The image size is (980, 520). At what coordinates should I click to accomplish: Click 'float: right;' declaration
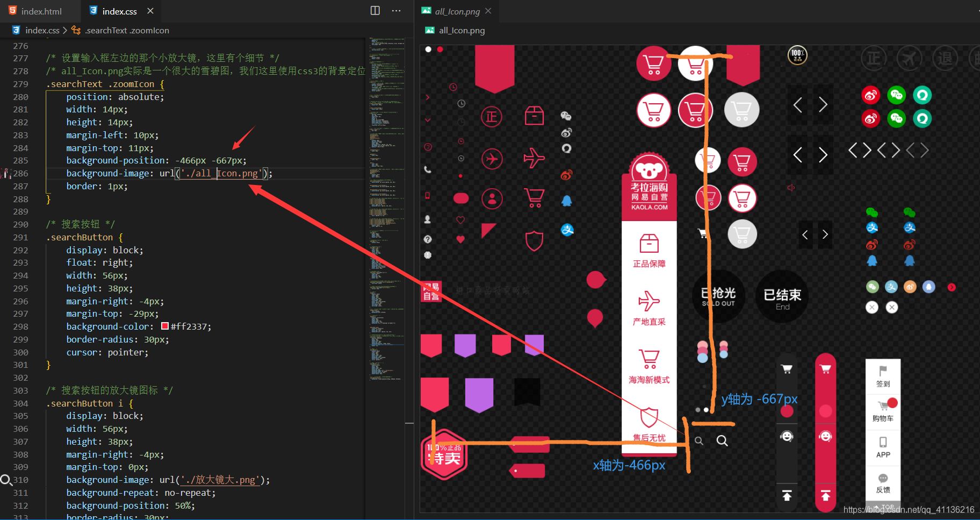pyautogui.click(x=99, y=262)
